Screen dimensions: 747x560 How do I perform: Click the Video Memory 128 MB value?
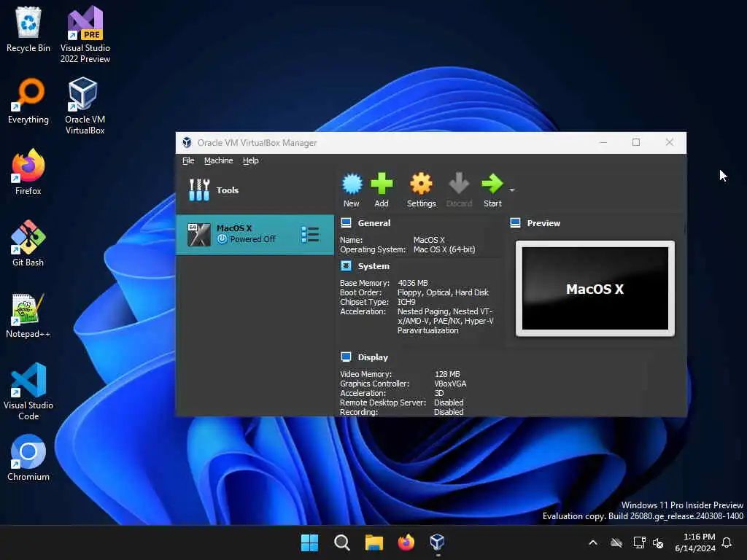(447, 374)
